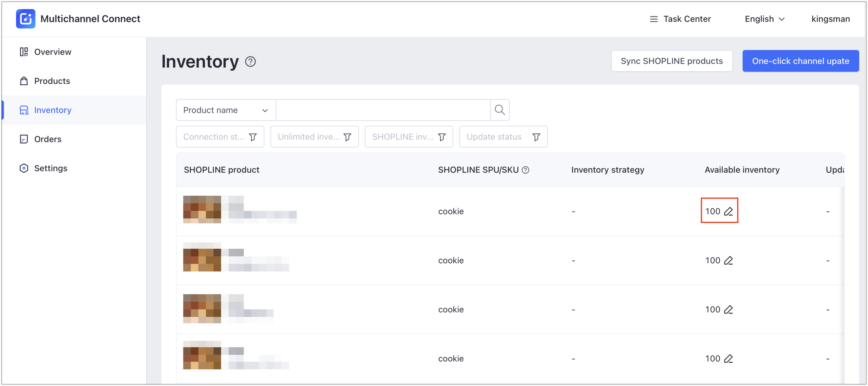Click the Settings hexagon icon
This screenshot has width=868, height=386.
pyautogui.click(x=24, y=168)
